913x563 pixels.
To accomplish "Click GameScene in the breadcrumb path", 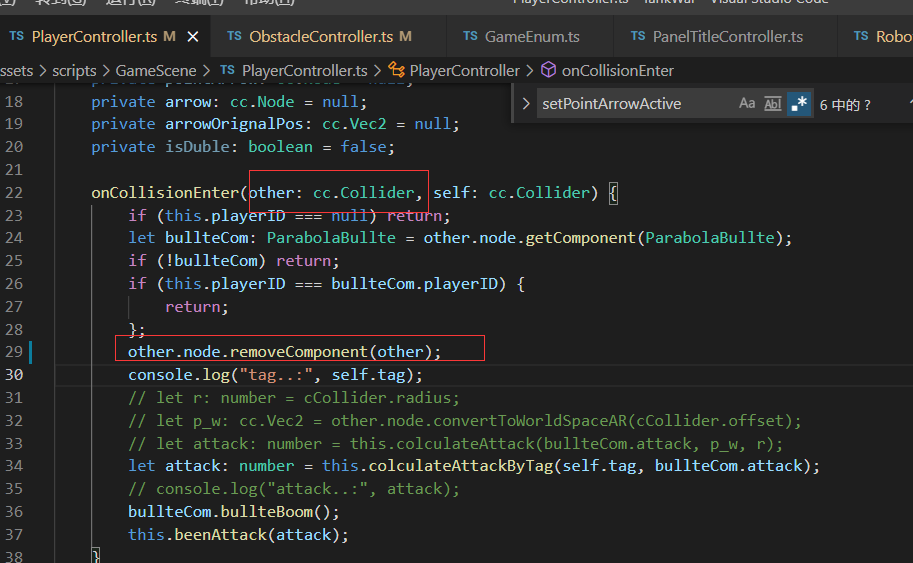I will pyautogui.click(x=155, y=71).
